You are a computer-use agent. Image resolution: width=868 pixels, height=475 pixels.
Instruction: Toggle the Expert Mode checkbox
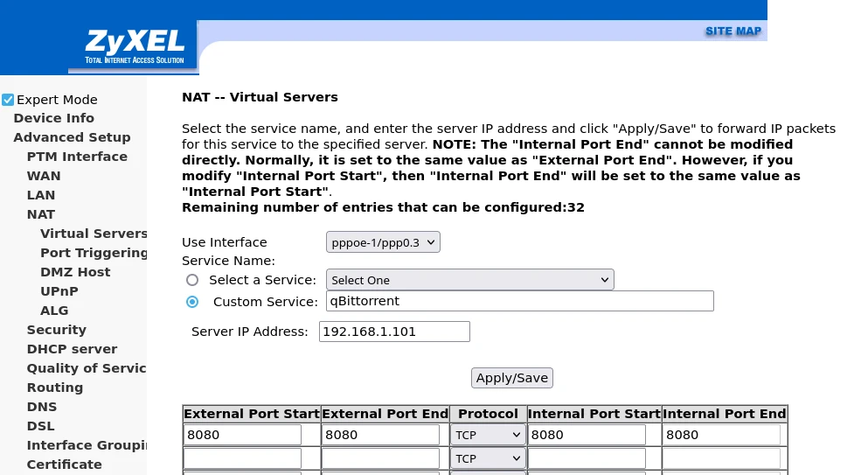pos(8,100)
